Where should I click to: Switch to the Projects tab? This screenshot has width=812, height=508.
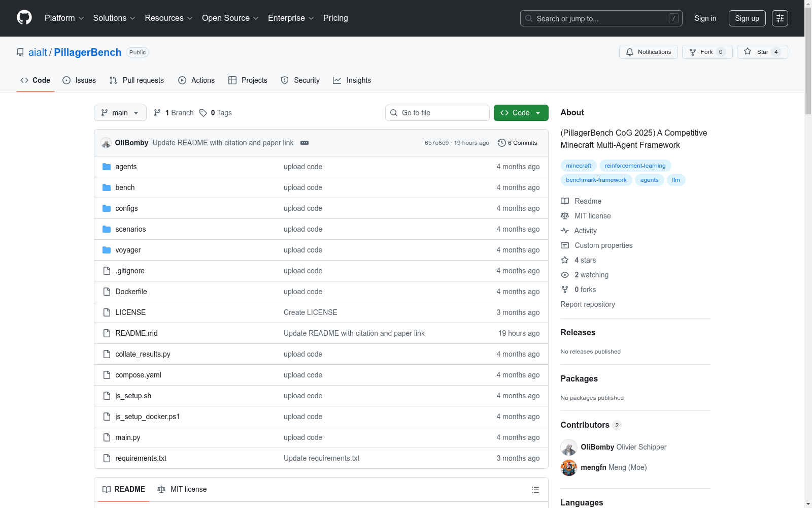click(x=248, y=80)
